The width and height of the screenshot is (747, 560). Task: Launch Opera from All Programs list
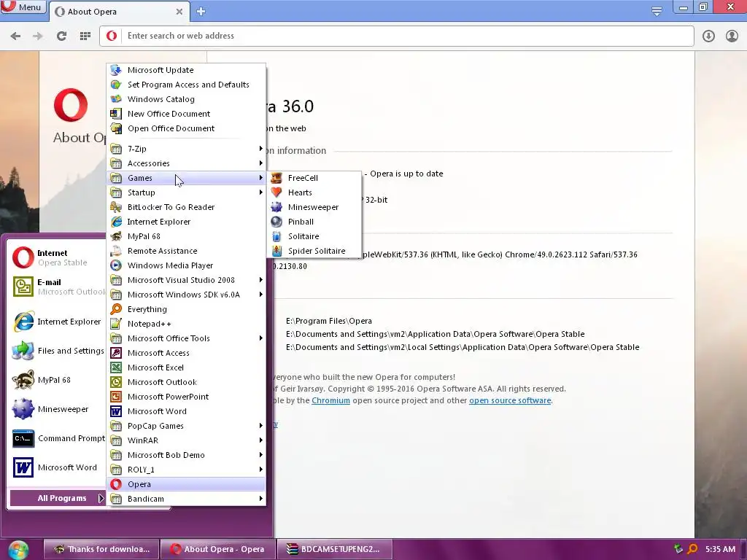pos(186,484)
